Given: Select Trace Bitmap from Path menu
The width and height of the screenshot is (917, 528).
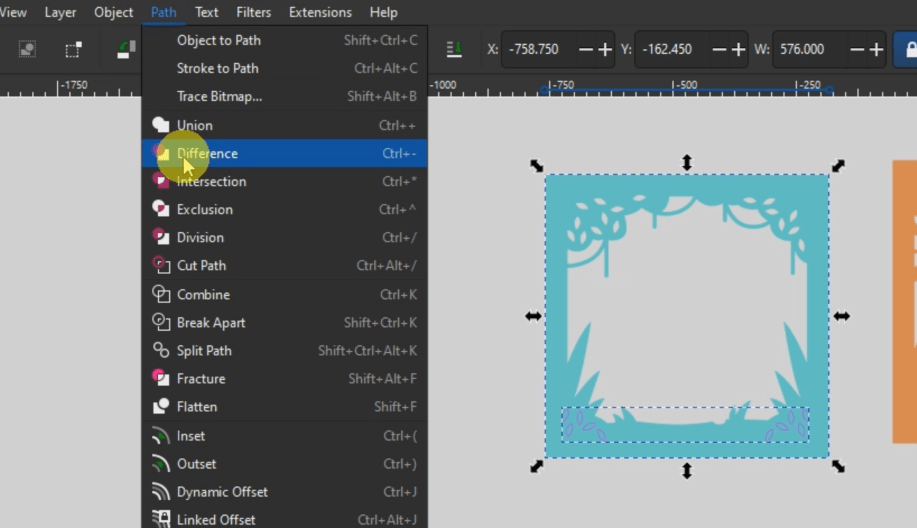Looking at the screenshot, I should (x=219, y=96).
